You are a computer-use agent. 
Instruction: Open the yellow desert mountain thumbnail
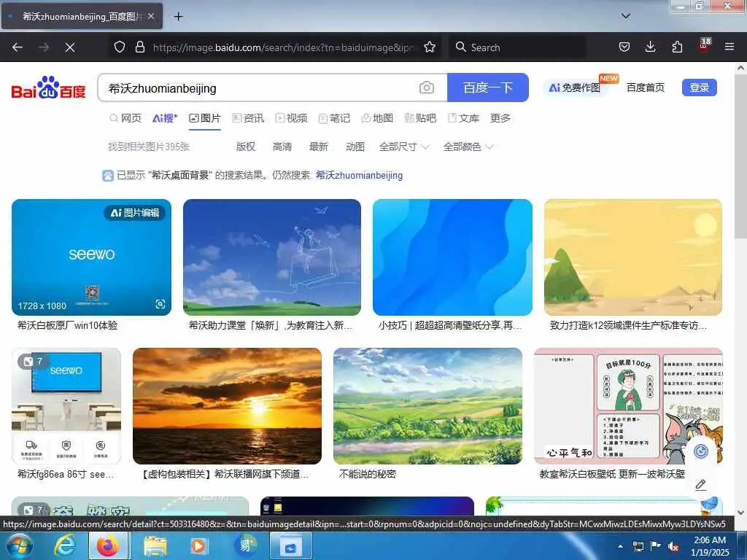pyautogui.click(x=633, y=257)
